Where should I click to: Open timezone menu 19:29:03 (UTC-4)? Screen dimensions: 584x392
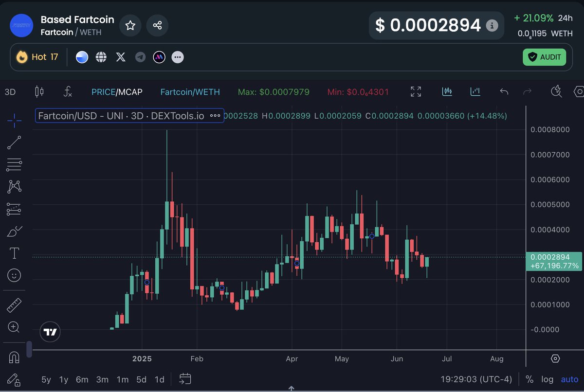tap(476, 379)
